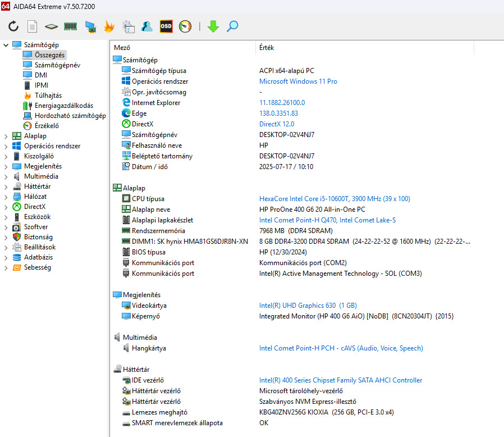Click the Hangkártya speaker icon
504x437 pixels.
point(126,348)
